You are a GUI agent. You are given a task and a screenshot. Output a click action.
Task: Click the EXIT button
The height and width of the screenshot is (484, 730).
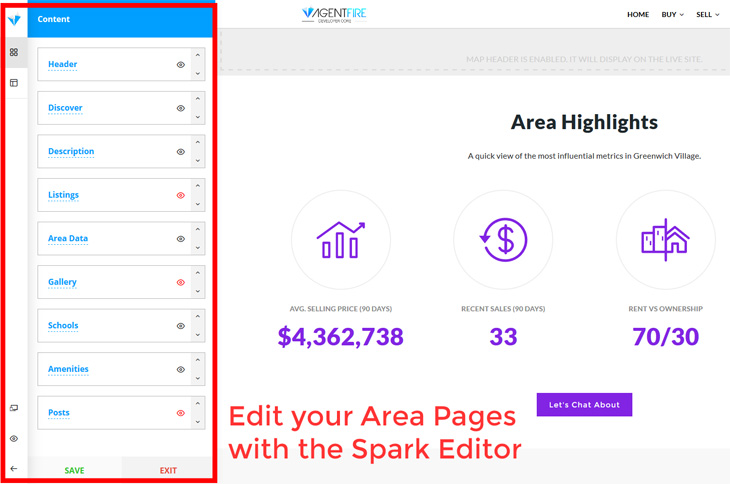(x=168, y=471)
